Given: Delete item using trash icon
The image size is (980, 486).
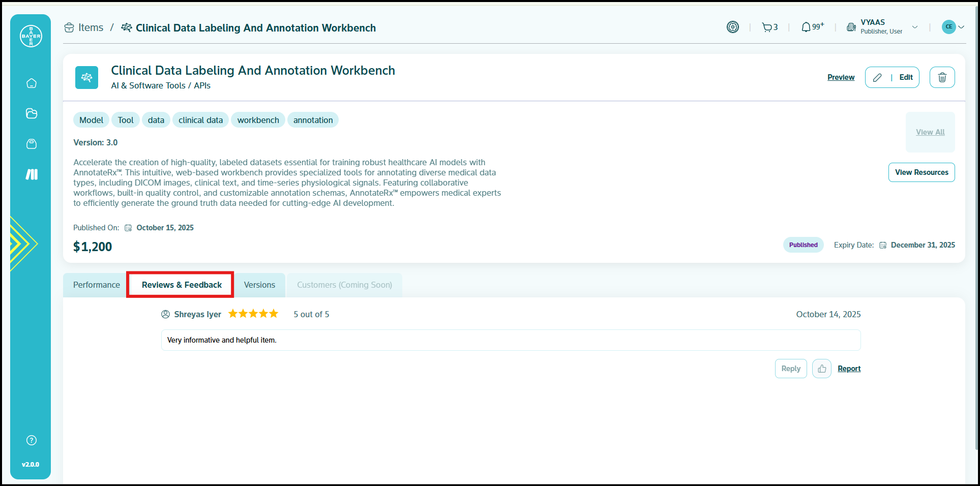Looking at the screenshot, I should [x=942, y=77].
